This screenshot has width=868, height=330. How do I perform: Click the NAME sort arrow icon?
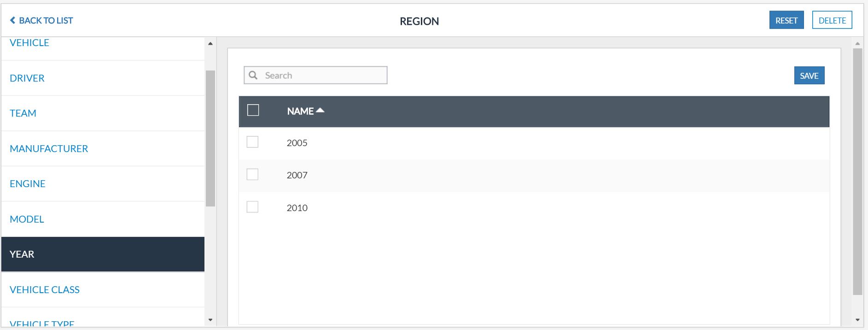320,111
